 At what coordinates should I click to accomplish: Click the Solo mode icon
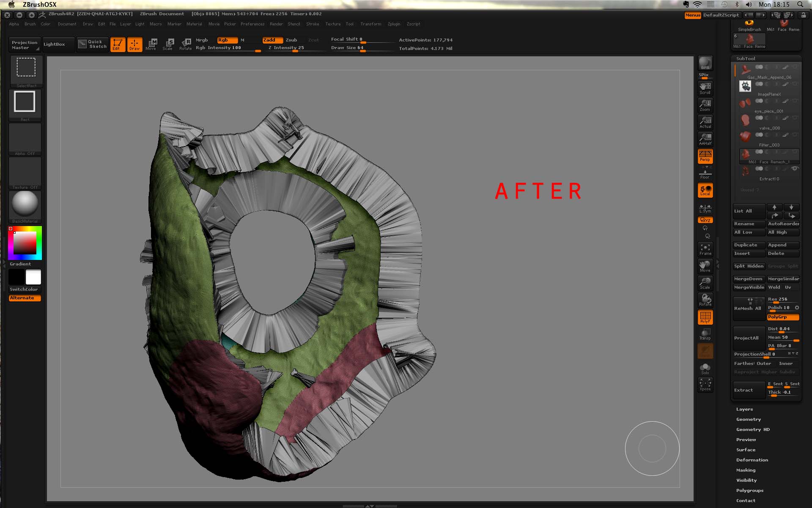(x=705, y=368)
